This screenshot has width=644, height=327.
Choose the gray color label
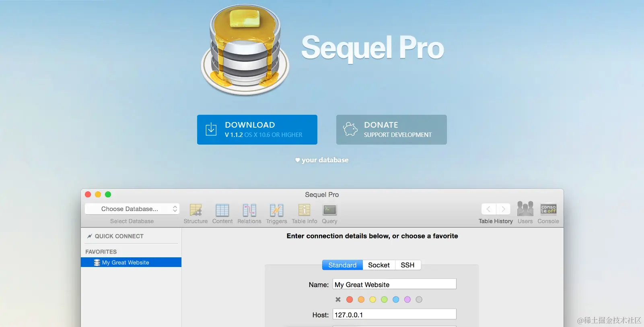tap(419, 300)
